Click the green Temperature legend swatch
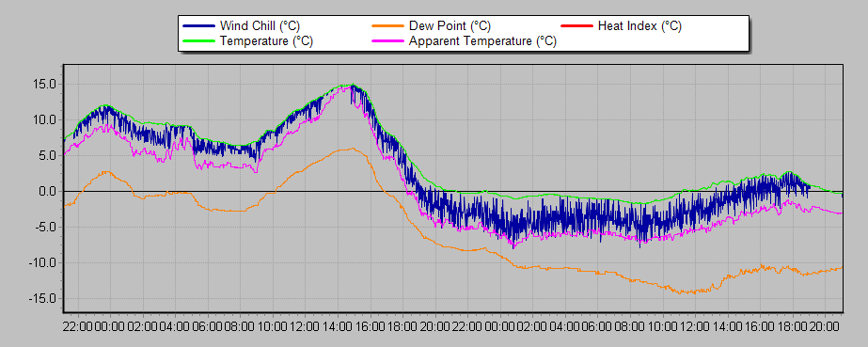 coord(198,41)
